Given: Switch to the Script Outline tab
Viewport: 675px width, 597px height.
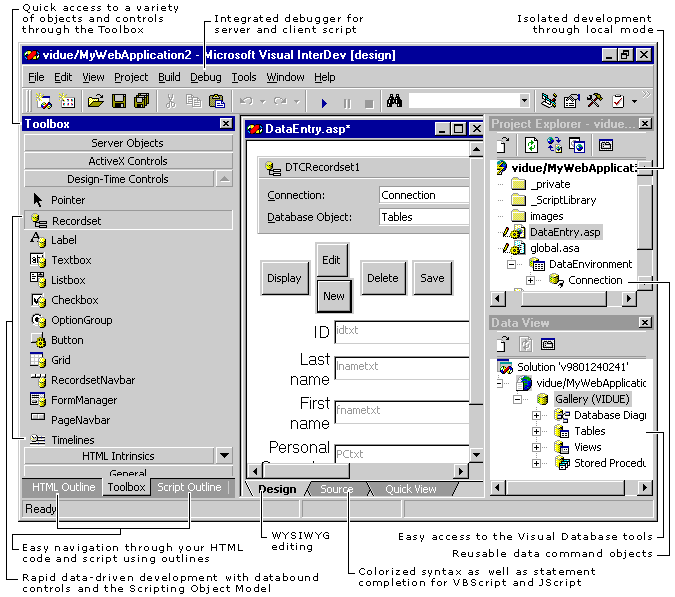Looking at the screenshot, I should 189,487.
